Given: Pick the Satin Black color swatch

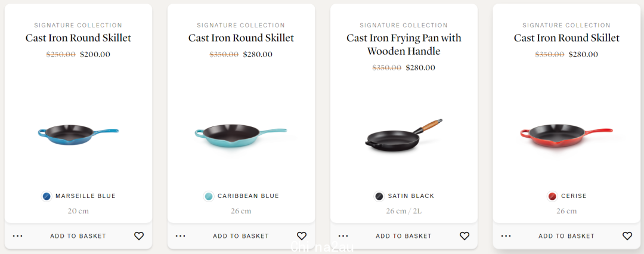Looking at the screenshot, I should 379,196.
